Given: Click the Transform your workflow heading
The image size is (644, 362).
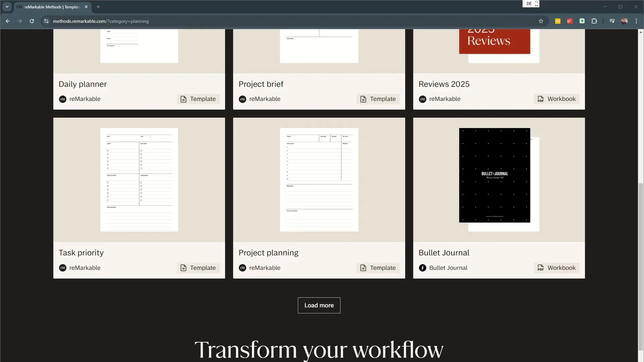Looking at the screenshot, I should point(319,350).
